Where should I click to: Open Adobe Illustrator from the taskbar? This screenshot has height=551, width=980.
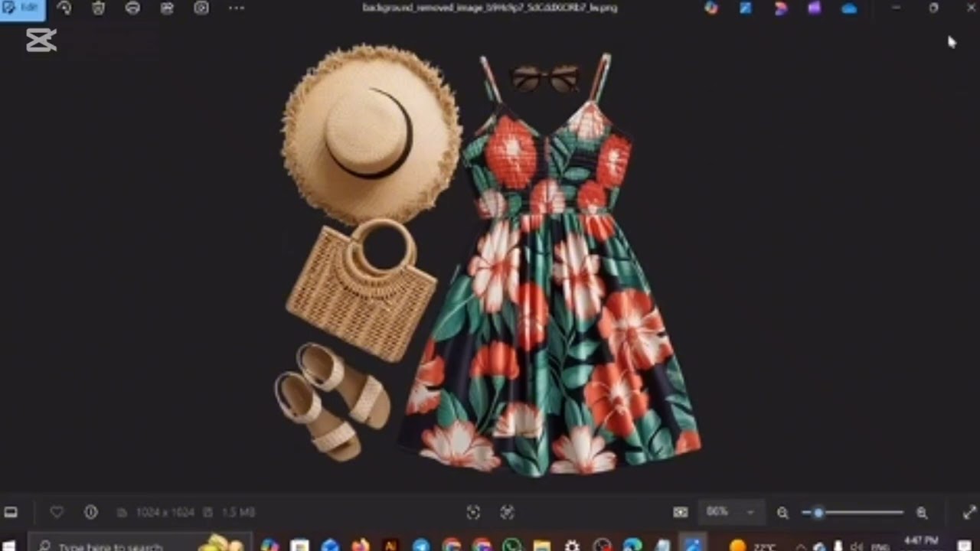coord(390,546)
